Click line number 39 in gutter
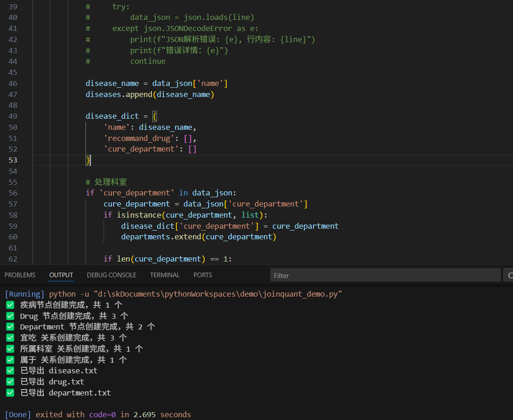Image resolution: width=513 pixels, height=420 pixels. pyautogui.click(x=13, y=6)
